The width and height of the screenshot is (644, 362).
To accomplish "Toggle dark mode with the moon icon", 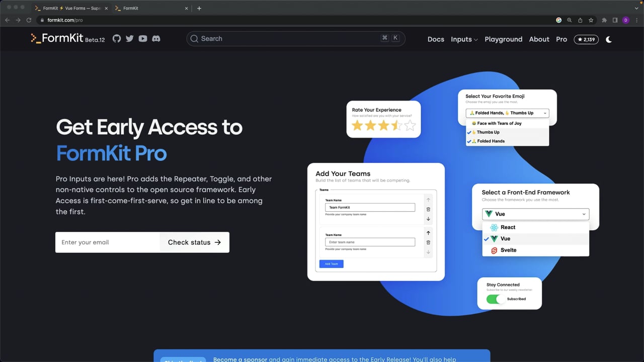I will (x=609, y=39).
